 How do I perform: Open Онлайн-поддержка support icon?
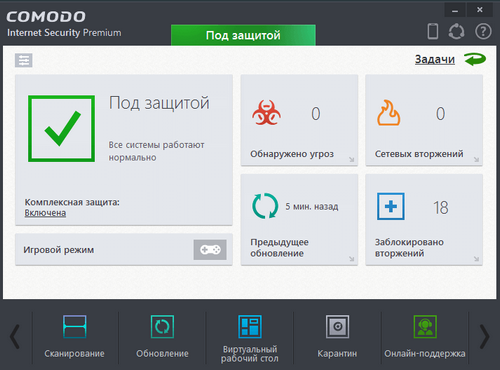point(425,327)
